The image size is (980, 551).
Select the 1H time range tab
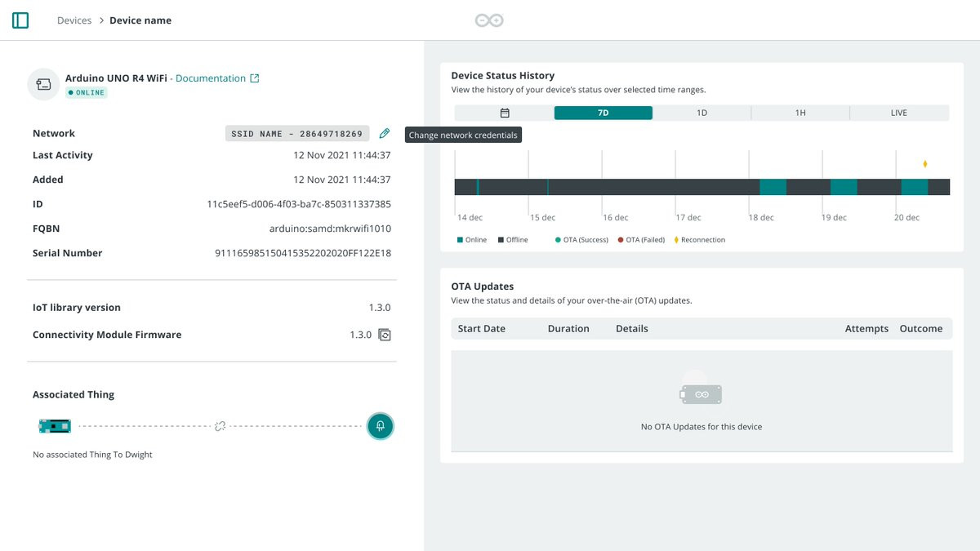point(800,113)
